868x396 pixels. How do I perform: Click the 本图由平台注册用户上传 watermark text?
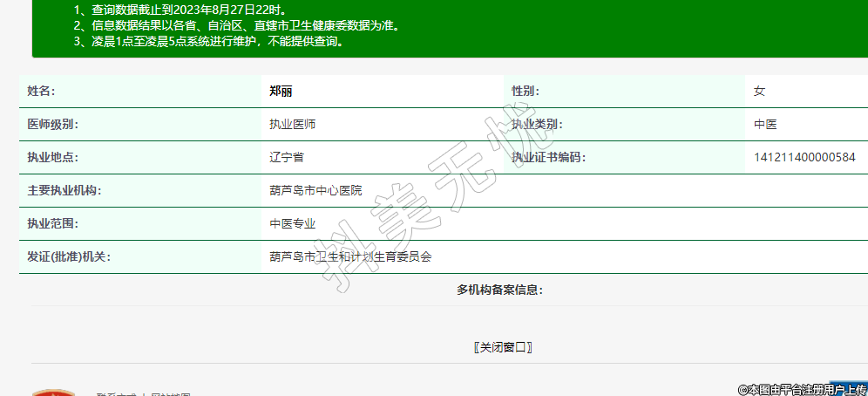tap(802, 389)
